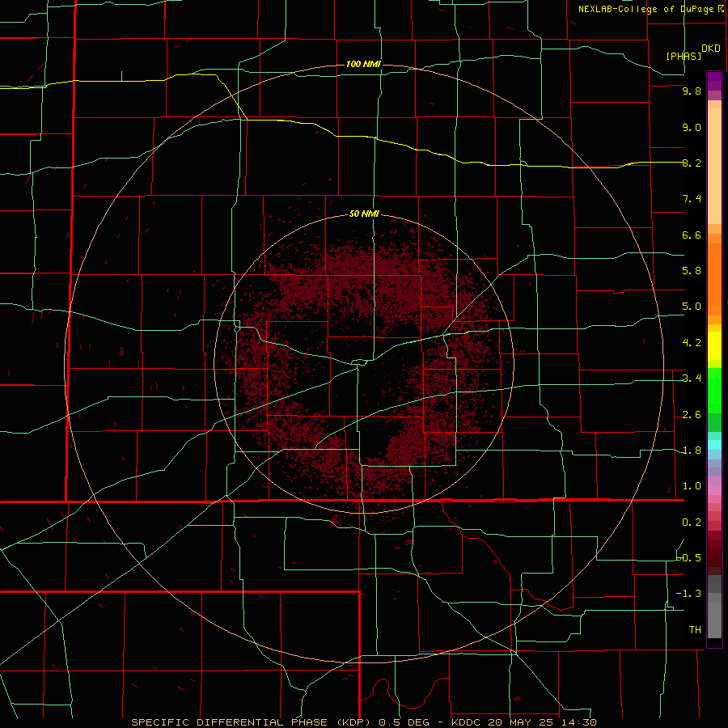Screen dimensions: 728x728
Task: Click the -0.5 scale value
Action: (689, 557)
